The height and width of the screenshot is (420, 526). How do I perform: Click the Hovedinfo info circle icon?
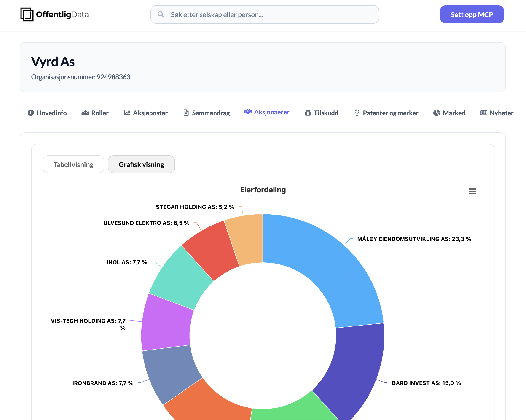click(31, 113)
